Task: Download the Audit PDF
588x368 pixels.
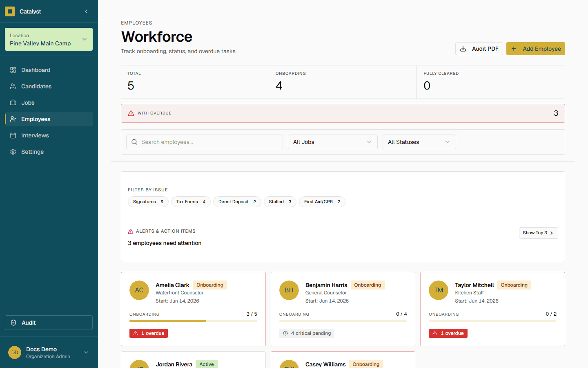Action: coord(479,49)
